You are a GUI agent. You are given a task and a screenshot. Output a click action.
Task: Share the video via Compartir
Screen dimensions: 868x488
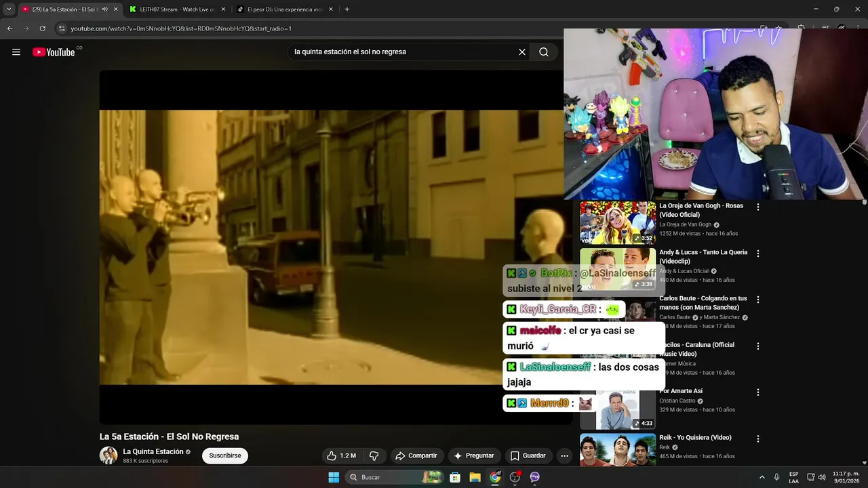[x=416, y=456]
